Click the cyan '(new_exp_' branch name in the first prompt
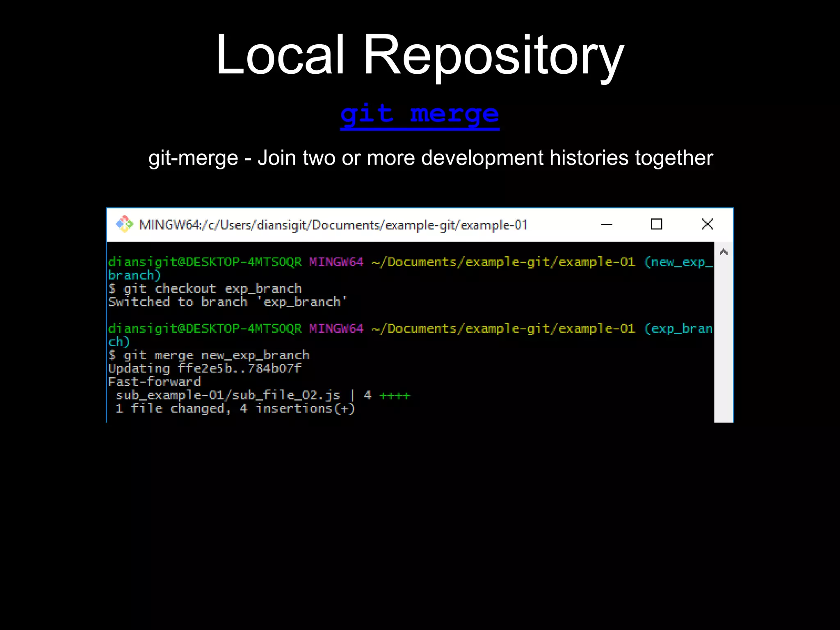Image resolution: width=840 pixels, height=630 pixels. (678, 262)
